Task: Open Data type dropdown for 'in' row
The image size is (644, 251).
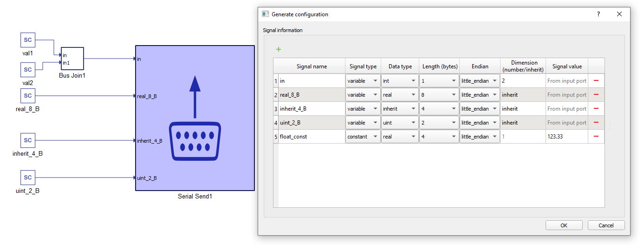Action: point(400,81)
